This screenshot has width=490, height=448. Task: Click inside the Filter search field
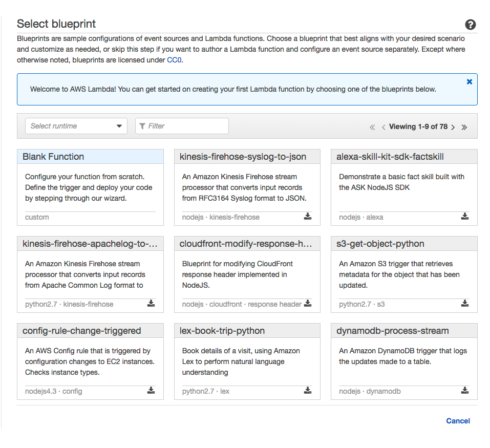click(184, 126)
